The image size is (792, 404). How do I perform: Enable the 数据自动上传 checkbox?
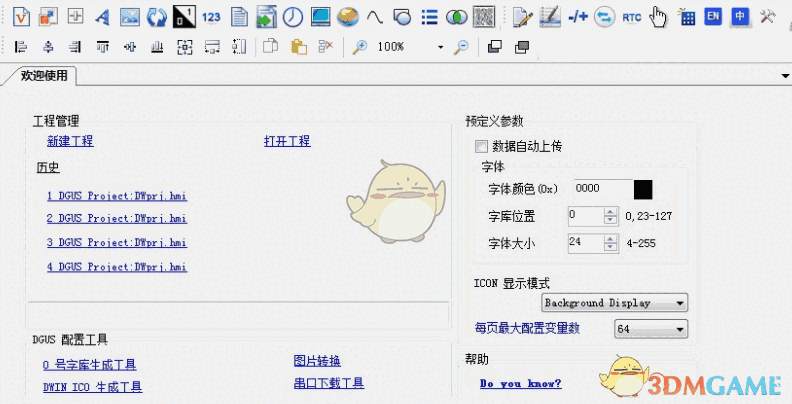(x=482, y=146)
